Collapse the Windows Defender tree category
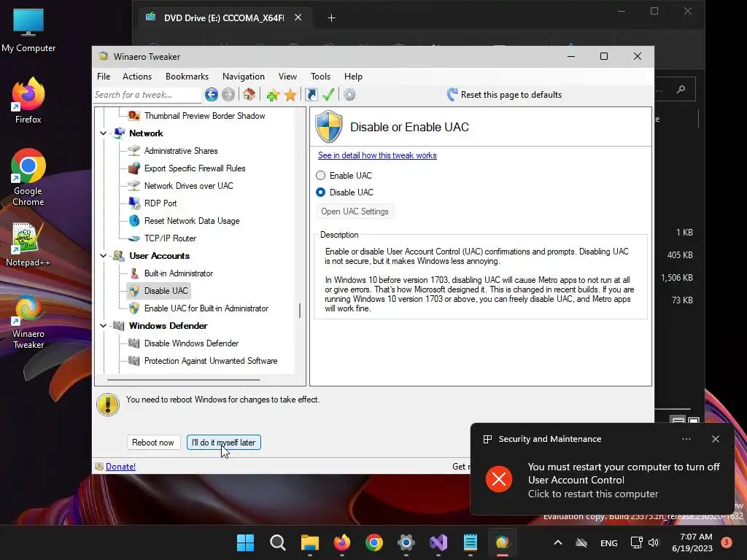747x560 pixels. click(104, 326)
